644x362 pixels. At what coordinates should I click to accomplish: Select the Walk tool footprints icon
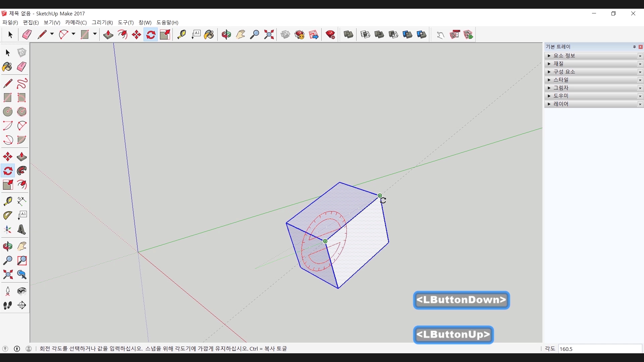tap(7, 305)
